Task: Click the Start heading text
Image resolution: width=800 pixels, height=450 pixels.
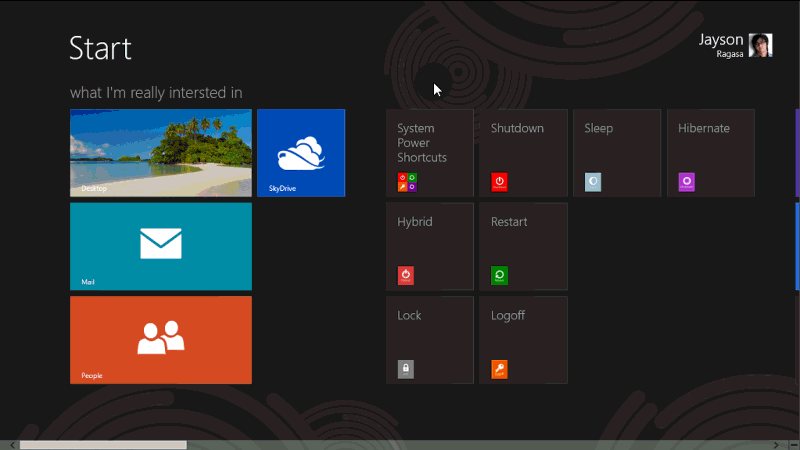Action: point(101,48)
